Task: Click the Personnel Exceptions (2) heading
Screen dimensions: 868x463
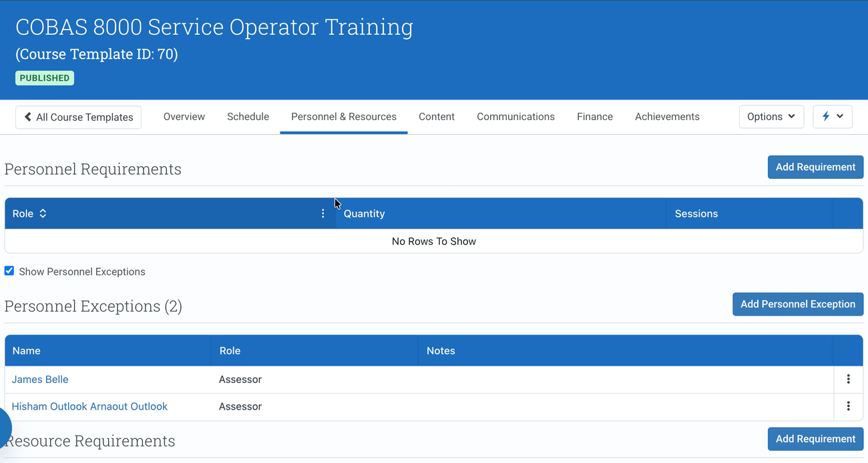Action: [x=93, y=306]
